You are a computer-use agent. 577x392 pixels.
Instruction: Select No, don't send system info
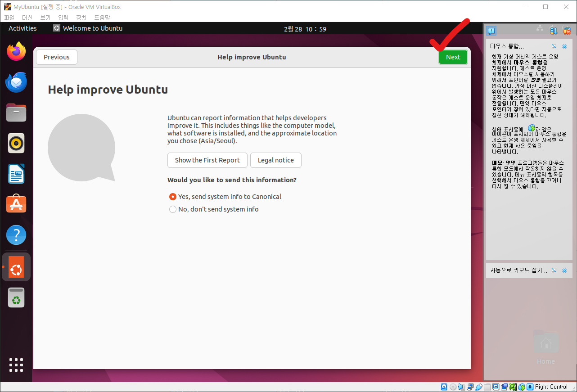[214, 209]
